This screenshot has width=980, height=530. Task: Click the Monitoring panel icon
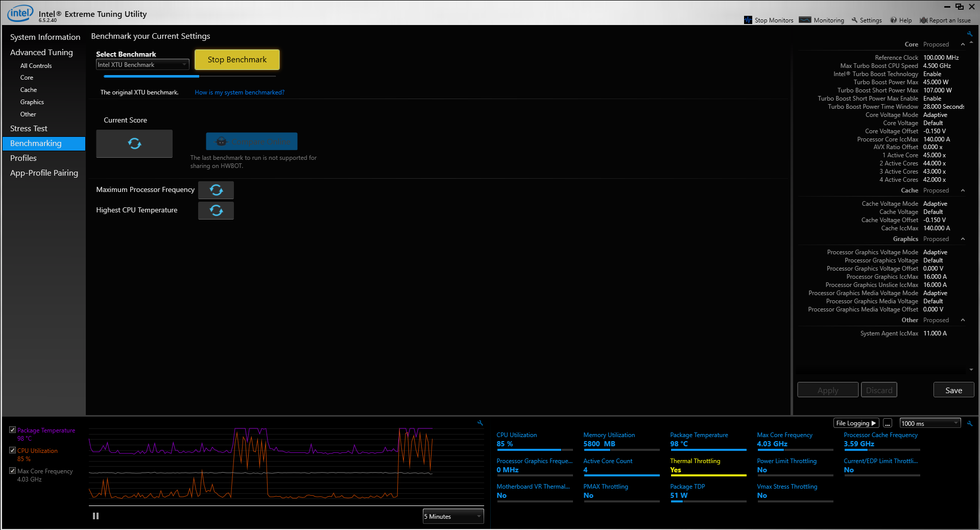point(805,20)
